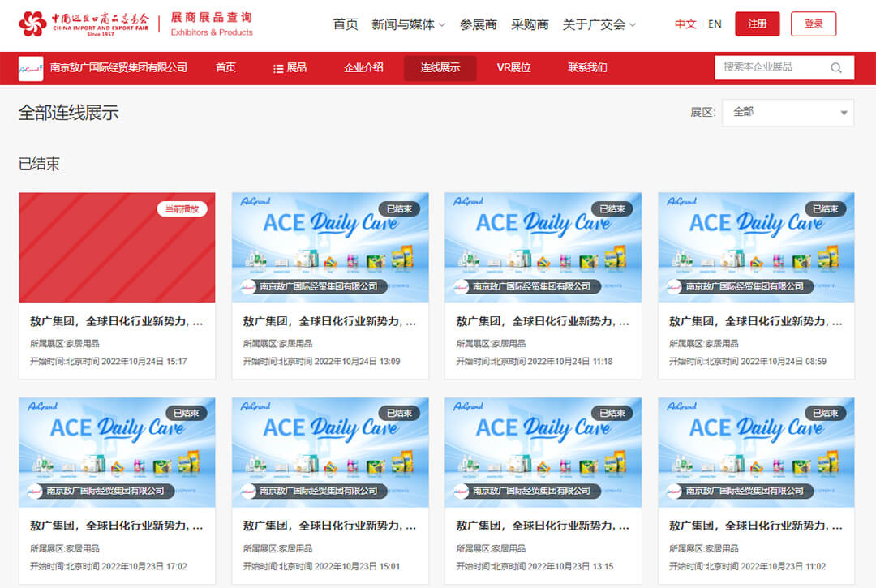Click the title of the 13:15 session card
The image size is (876, 588).
[543, 526]
